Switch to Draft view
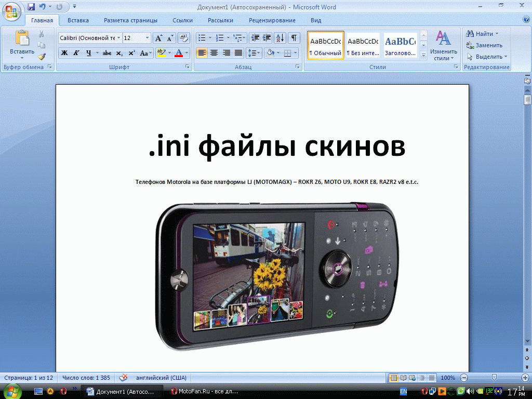Image resolution: width=532 pixels, height=399 pixels. [432, 378]
